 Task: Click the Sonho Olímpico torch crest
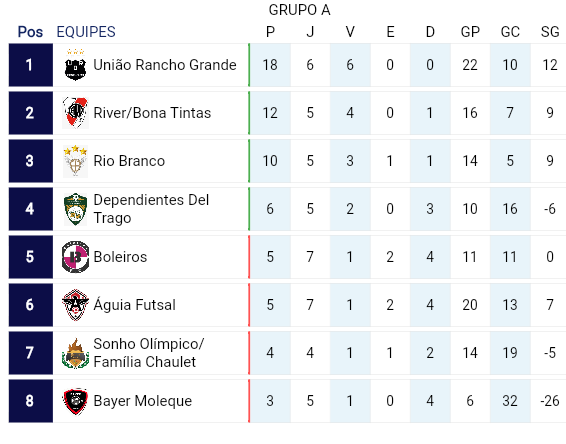pyautogui.click(x=75, y=353)
